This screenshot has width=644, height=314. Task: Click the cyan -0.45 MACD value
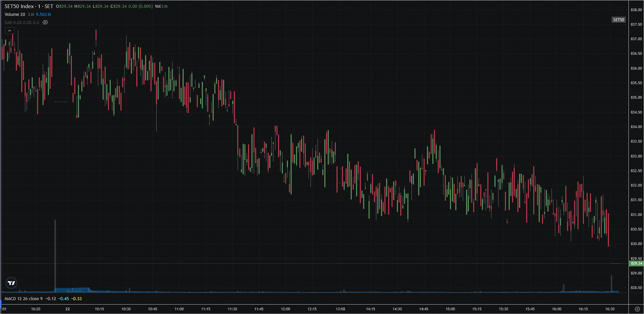coord(63,299)
